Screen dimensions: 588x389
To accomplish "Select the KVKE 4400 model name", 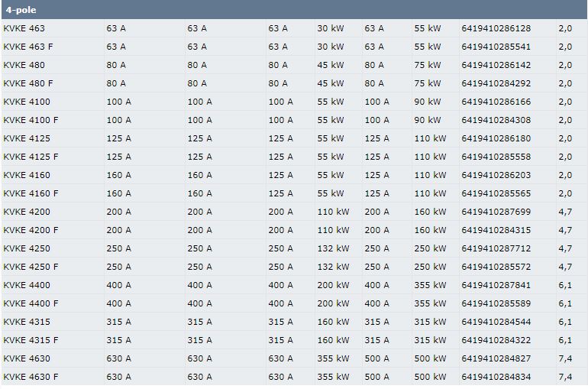I will pyautogui.click(x=27, y=286).
